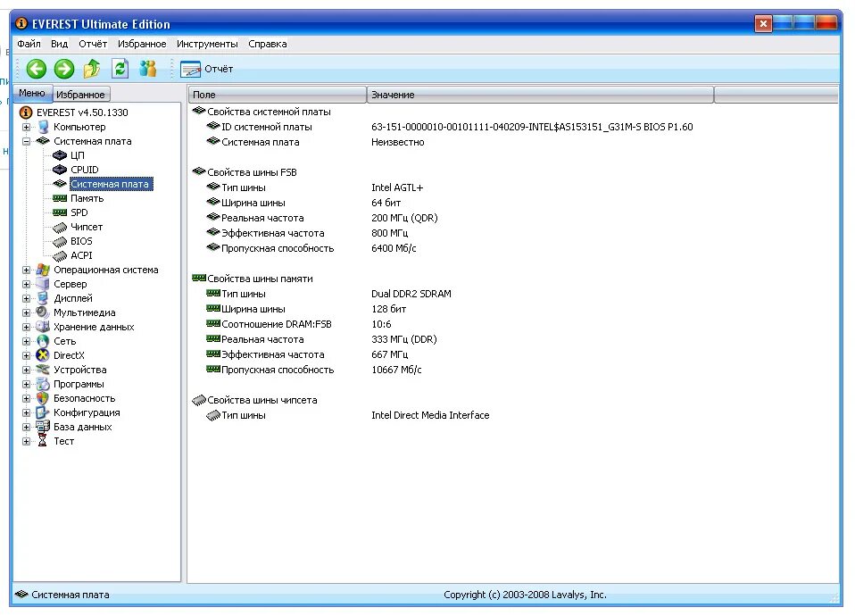This screenshot has height=616, width=855.
Task: Expand the Сеть tree node
Action: [26, 342]
